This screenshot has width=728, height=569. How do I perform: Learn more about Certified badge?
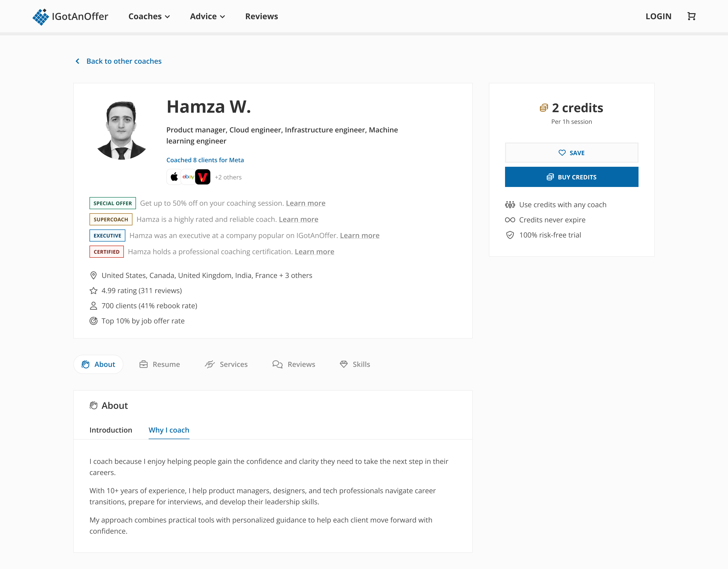pyautogui.click(x=314, y=252)
